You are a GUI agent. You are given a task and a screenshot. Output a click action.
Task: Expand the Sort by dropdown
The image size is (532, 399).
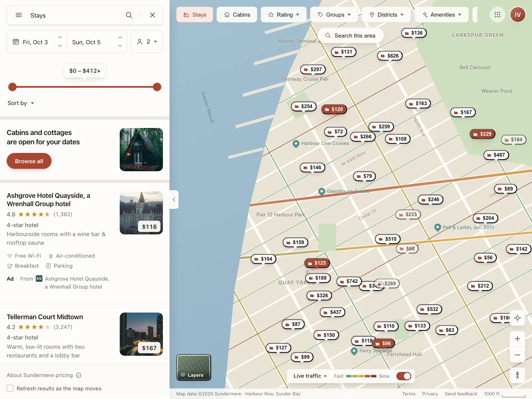[x=21, y=103]
